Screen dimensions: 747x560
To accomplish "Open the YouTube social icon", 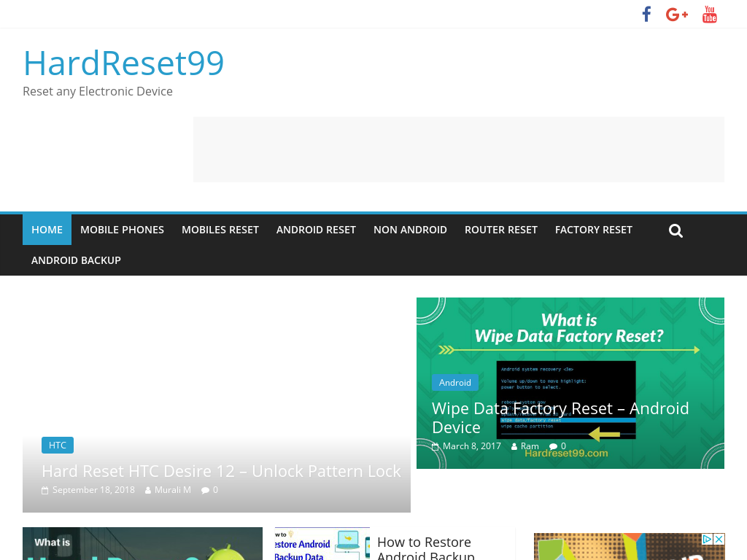I will click(709, 15).
